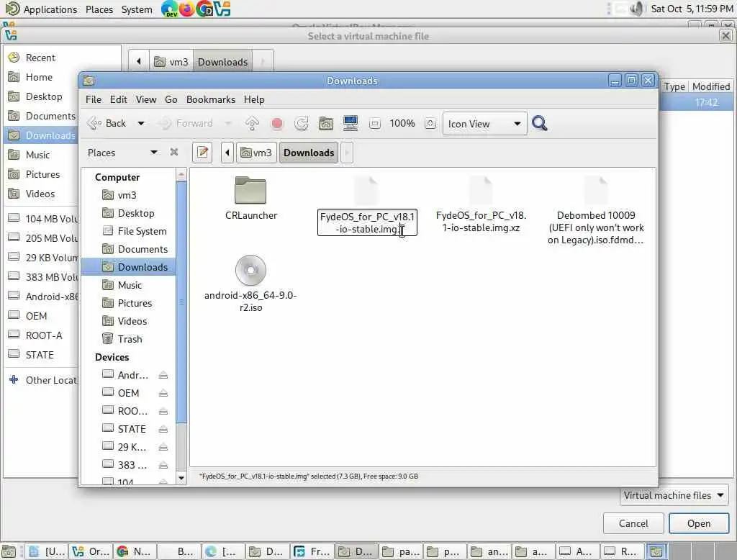Open the Back history dropdown arrow
This screenshot has width=737, height=560.
pos(140,124)
